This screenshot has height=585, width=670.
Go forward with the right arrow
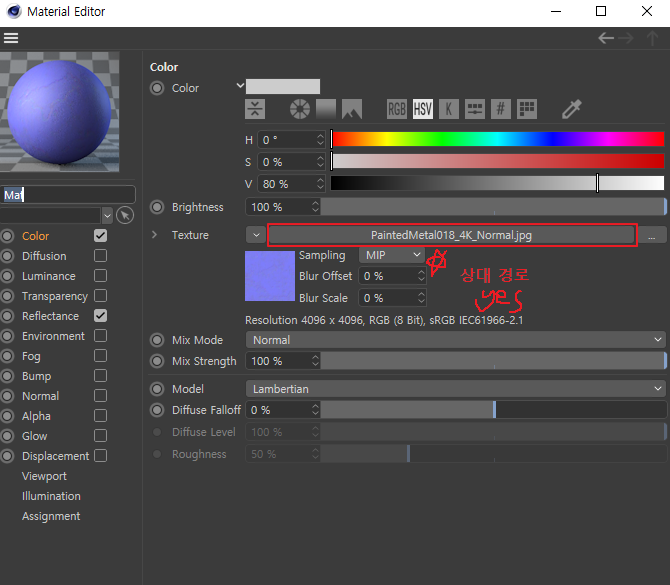626,38
